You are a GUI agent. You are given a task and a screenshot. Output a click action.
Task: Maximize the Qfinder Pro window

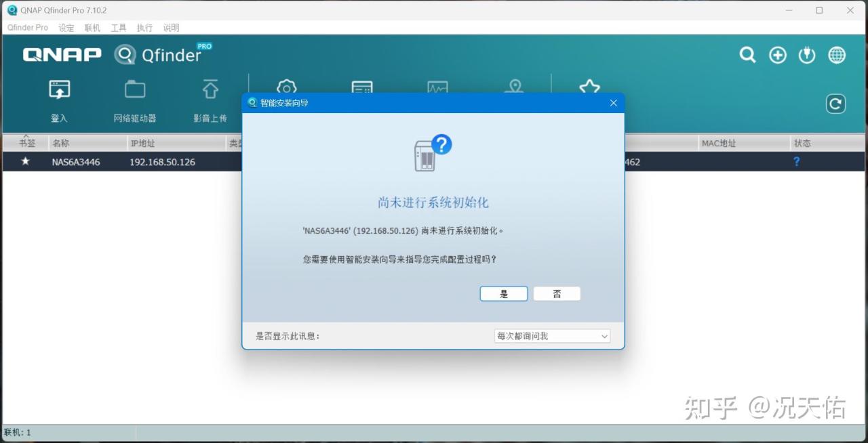(819, 10)
